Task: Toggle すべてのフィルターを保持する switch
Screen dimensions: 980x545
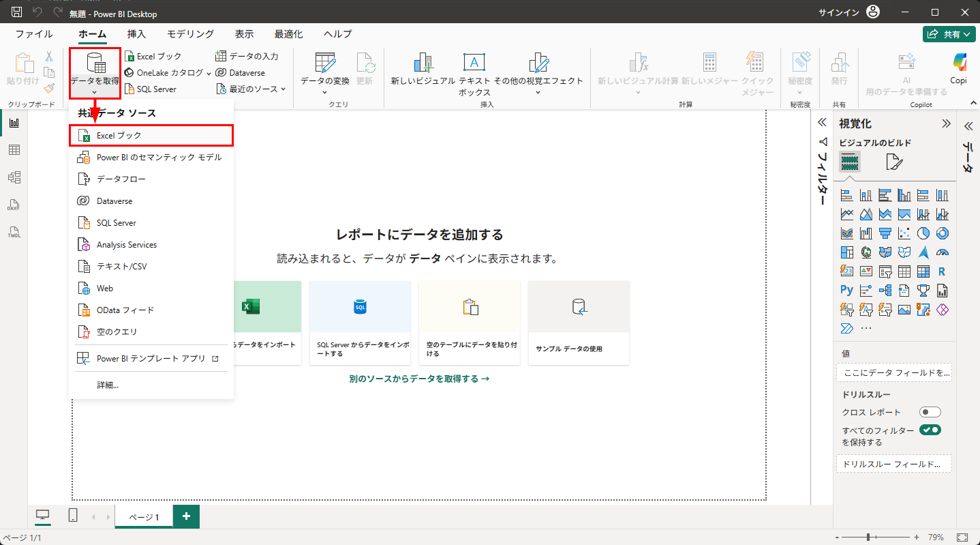Action: tap(930, 430)
